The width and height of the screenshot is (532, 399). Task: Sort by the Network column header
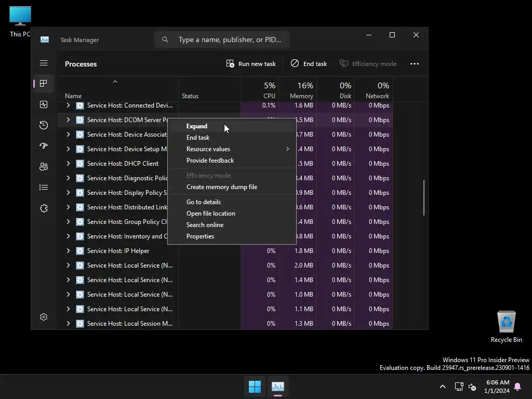374,89
